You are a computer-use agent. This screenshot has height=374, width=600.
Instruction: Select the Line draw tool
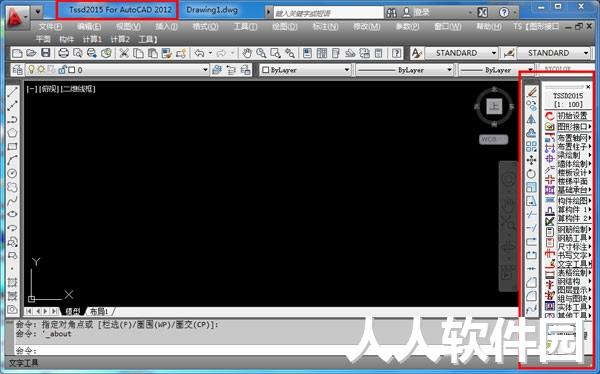click(x=13, y=92)
